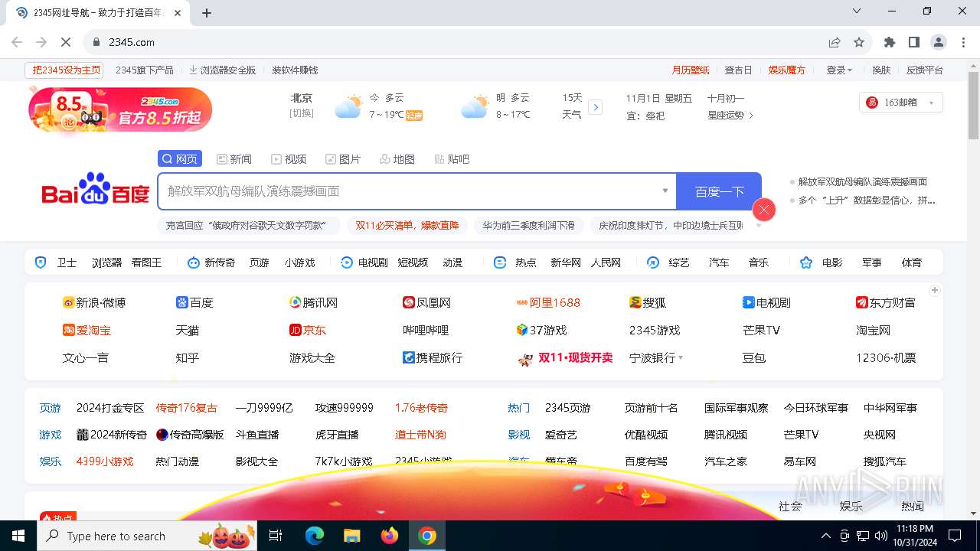Open a new browser tab

pos(206,12)
